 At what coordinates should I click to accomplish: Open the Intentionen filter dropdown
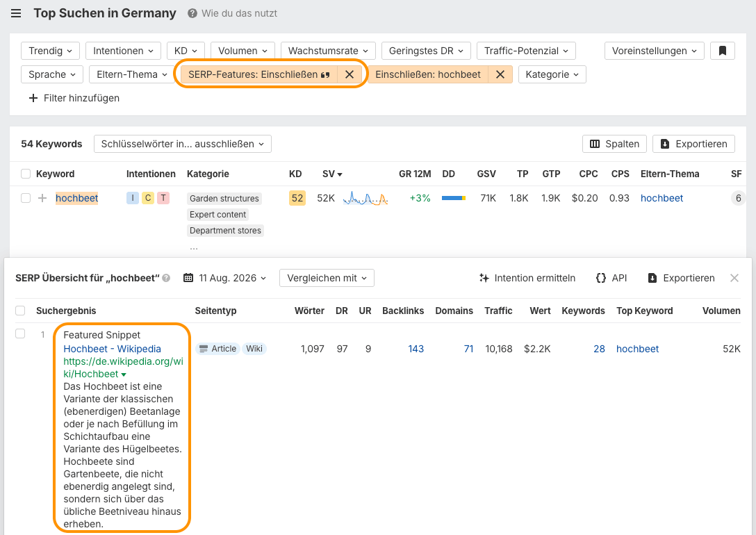(x=123, y=51)
